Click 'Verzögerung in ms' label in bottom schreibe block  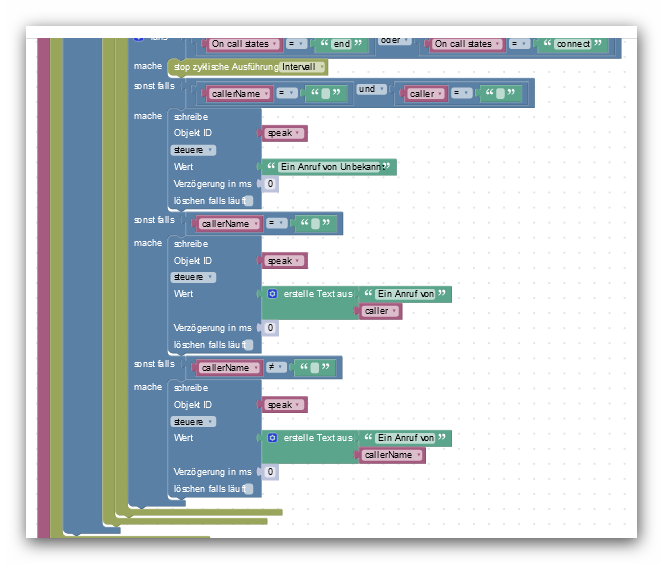[212, 472]
